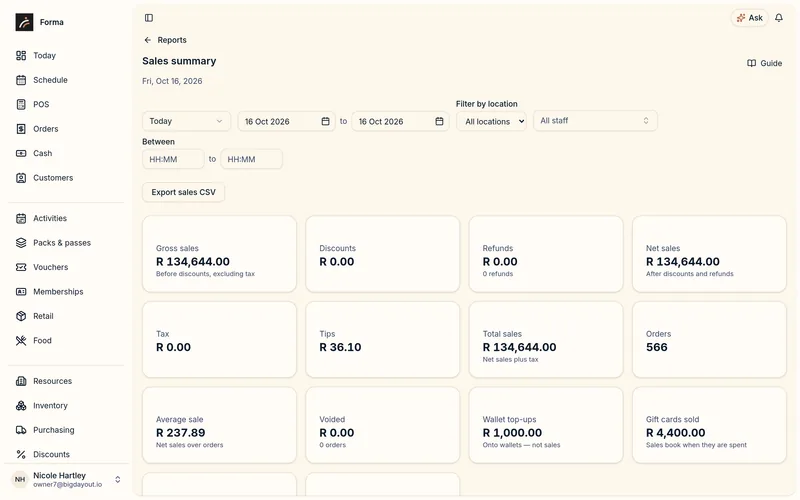The width and height of the screenshot is (800, 500).
Task: Expand the Today date range dropdown
Action: tap(186, 121)
